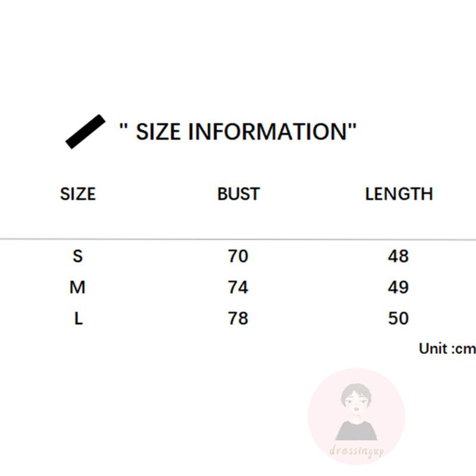476x476 pixels.
Task: Click length value 49
Action: [x=398, y=287]
